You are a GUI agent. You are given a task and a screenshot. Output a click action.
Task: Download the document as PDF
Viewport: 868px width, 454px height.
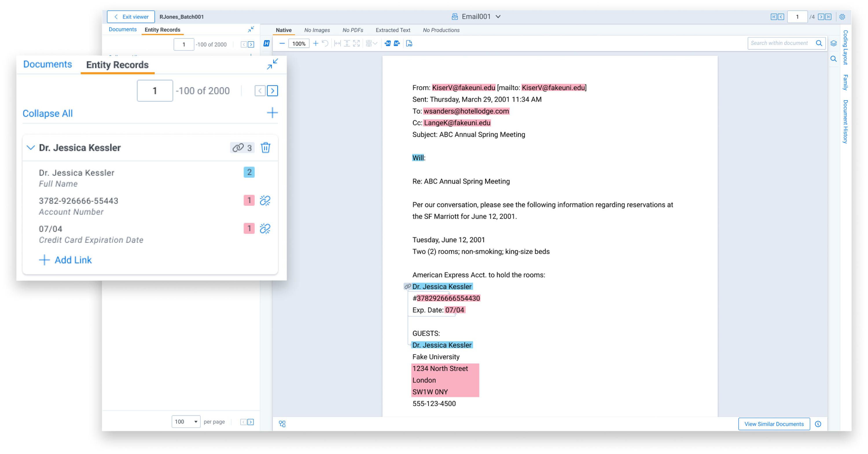click(x=410, y=43)
